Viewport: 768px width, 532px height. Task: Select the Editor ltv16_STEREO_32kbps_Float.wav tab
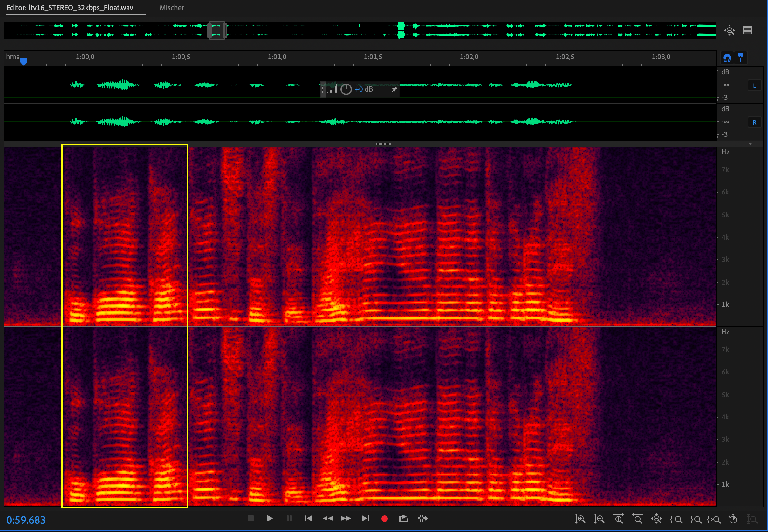[x=70, y=8]
